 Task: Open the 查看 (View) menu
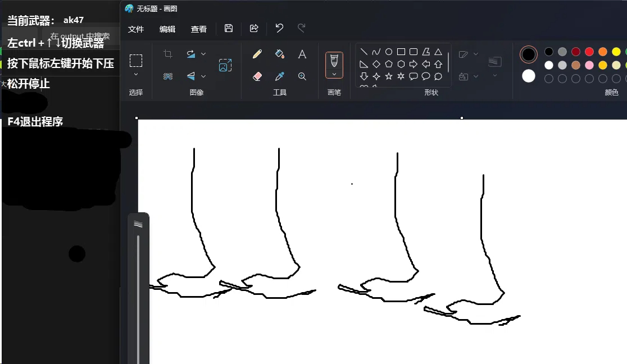click(199, 29)
